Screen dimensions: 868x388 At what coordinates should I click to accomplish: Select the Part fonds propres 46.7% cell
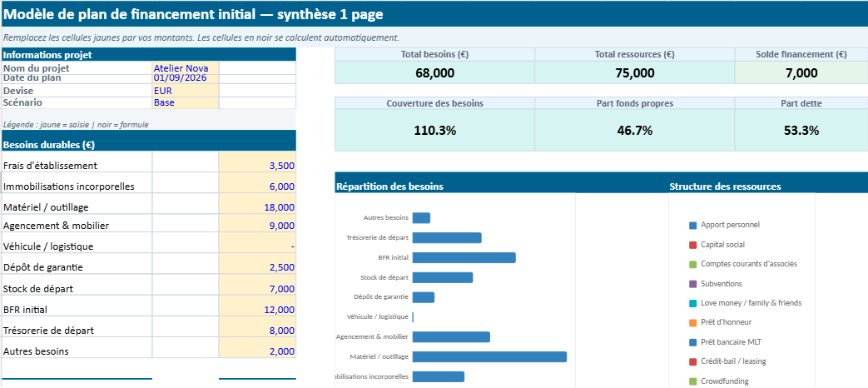click(634, 131)
